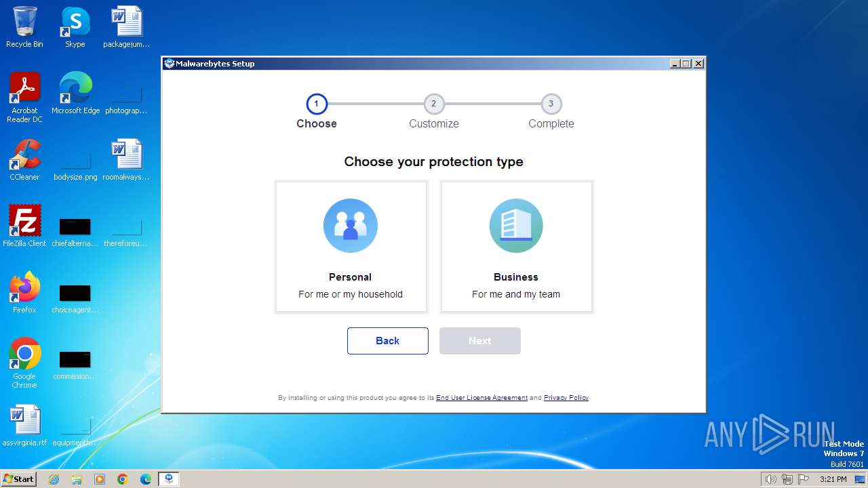Select choiceagent desktop file
Image resolution: width=868 pixels, height=488 pixels.
(75, 298)
